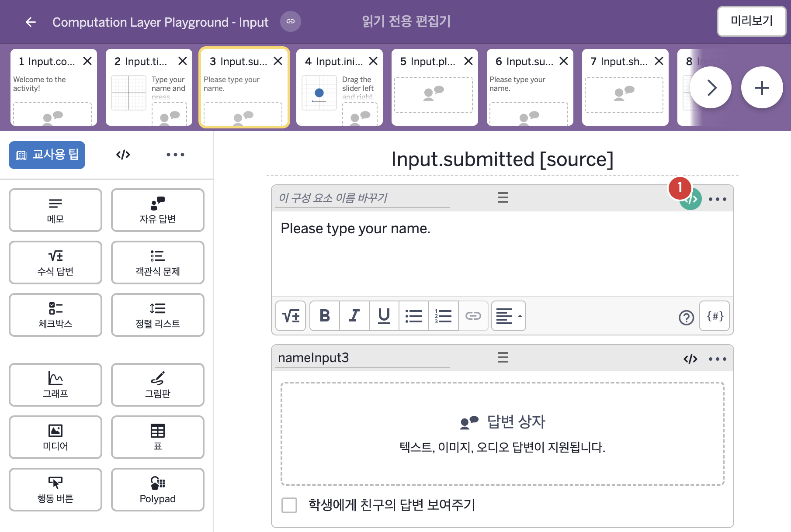The height and width of the screenshot is (532, 791).
Task: Add a 체크박스 checkbox component
Action: [56, 315]
